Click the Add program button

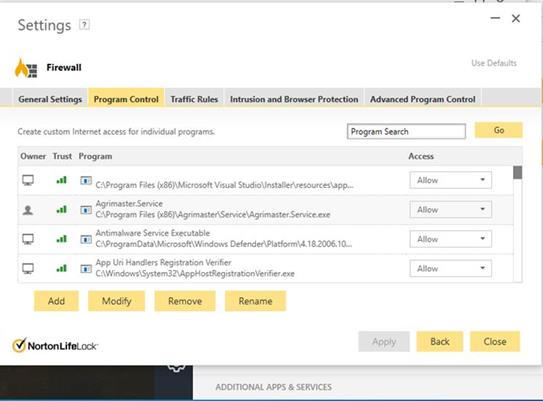click(x=56, y=301)
